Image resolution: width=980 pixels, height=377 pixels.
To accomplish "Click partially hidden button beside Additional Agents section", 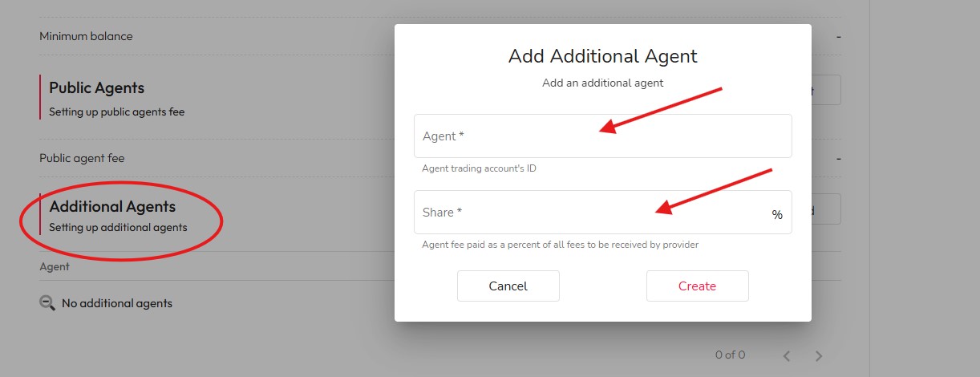I will coord(826,209).
